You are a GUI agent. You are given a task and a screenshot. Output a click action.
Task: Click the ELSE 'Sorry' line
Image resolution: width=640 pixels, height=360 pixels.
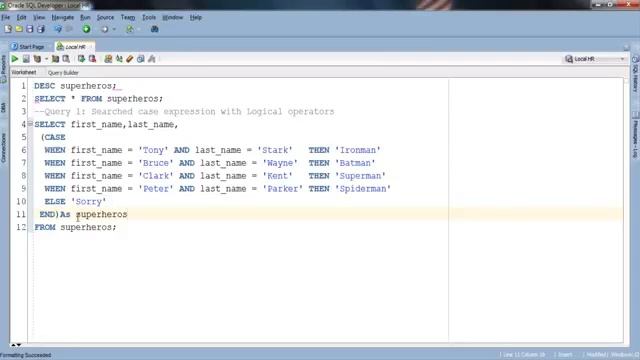pos(75,201)
